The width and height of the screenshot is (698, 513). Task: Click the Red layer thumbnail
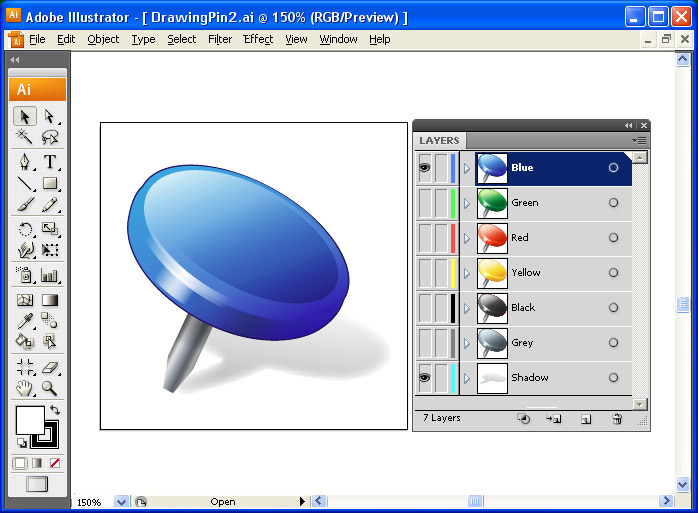pyautogui.click(x=492, y=238)
